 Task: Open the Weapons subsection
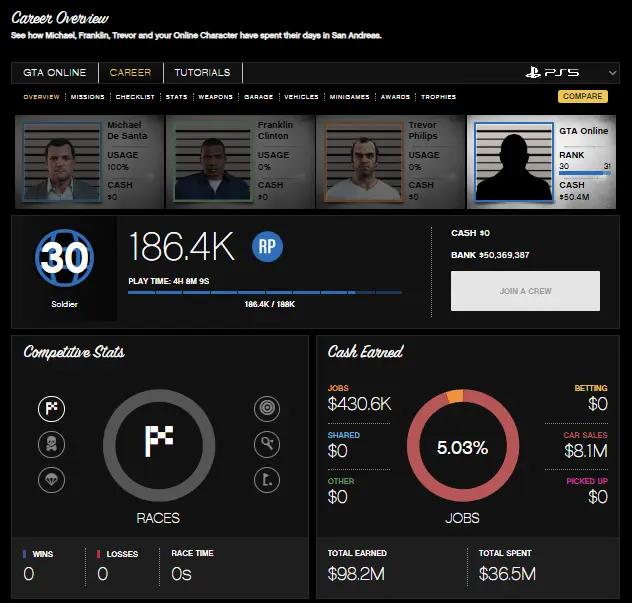[215, 97]
